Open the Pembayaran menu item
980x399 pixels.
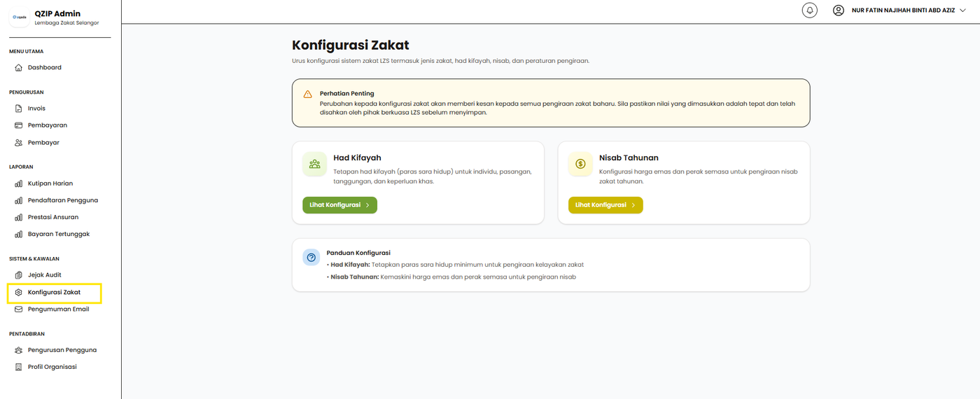[47, 125]
